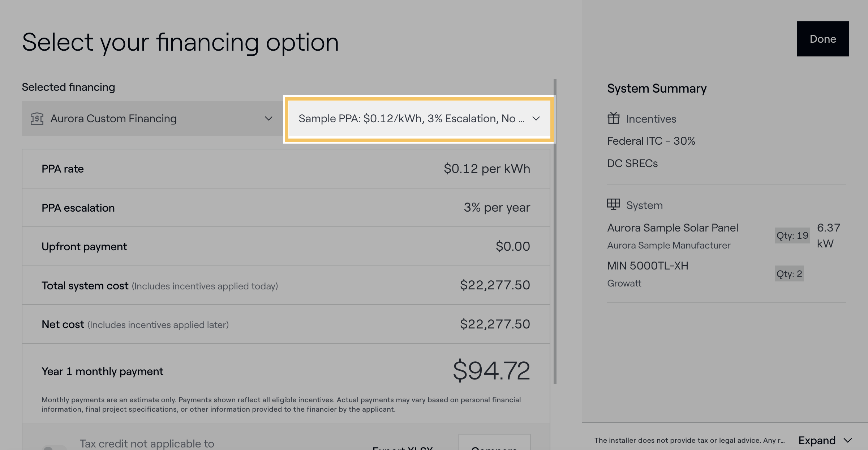The height and width of the screenshot is (450, 868).
Task: Open the Sample PPA financing product dropdown
Action: click(x=412, y=119)
